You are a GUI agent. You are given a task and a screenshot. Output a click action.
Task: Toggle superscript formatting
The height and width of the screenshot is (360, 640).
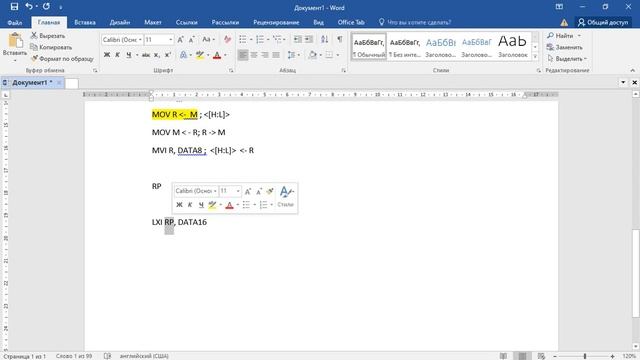click(x=167, y=55)
